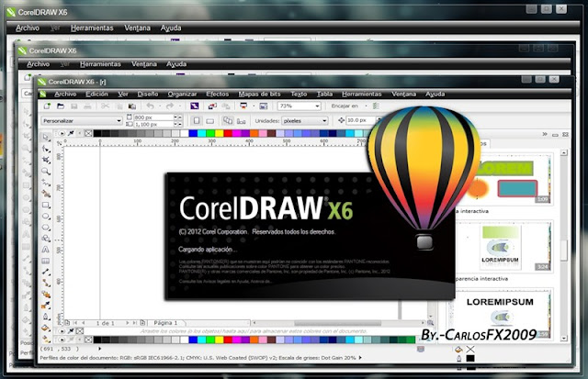Expand the cursor coordinates status arrow
This screenshot has width=588, height=379.
[x=100, y=349]
